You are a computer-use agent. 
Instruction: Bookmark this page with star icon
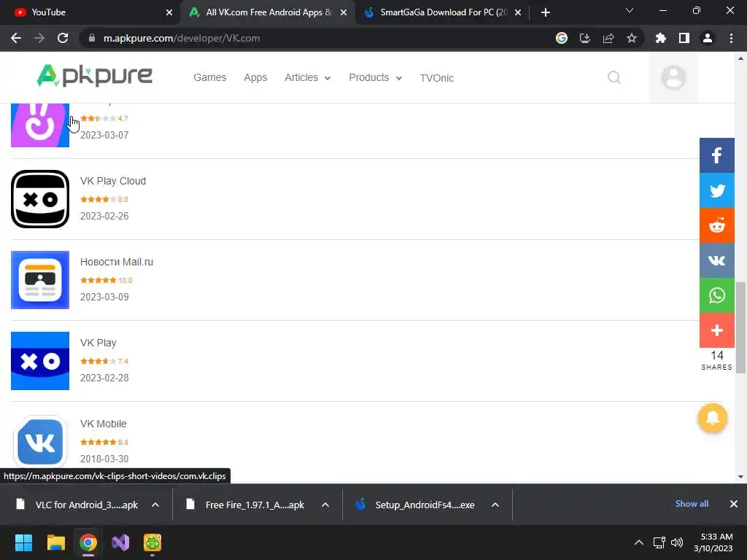(x=631, y=38)
